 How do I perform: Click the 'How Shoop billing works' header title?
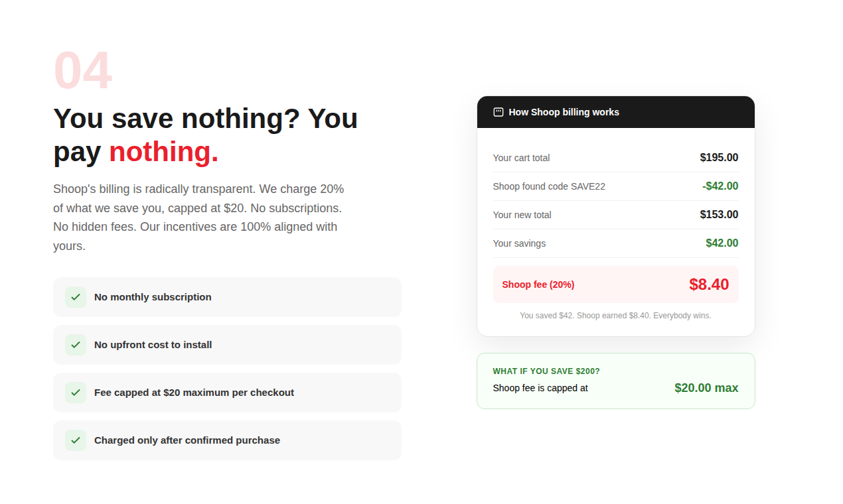pyautogui.click(x=564, y=112)
